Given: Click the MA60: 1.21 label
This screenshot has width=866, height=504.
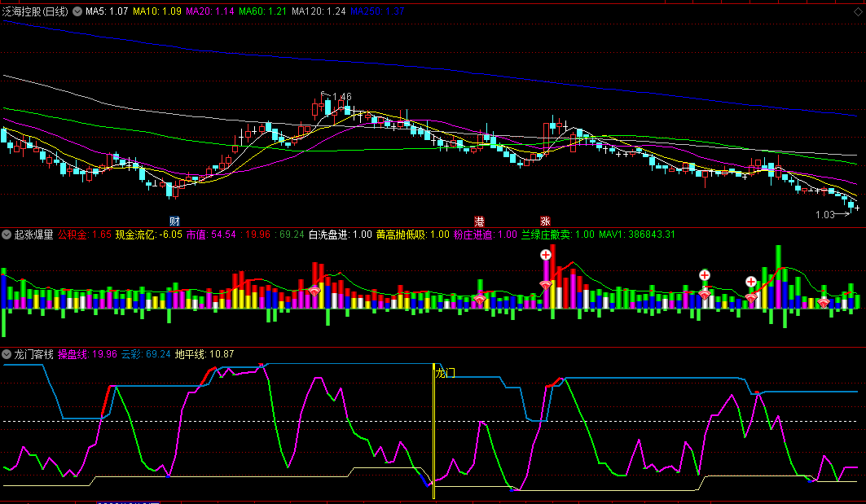Looking at the screenshot, I should pos(263,11).
